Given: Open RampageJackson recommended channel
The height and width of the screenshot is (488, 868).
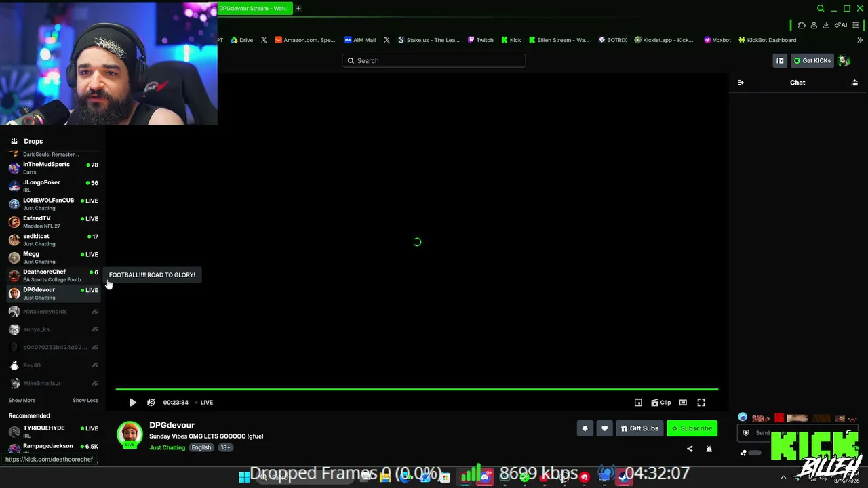Looking at the screenshot, I should tap(53, 448).
